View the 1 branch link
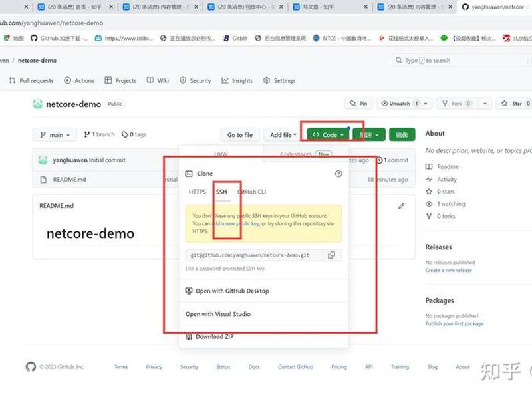Viewport: 532px width, 399px height. pyautogui.click(x=99, y=134)
